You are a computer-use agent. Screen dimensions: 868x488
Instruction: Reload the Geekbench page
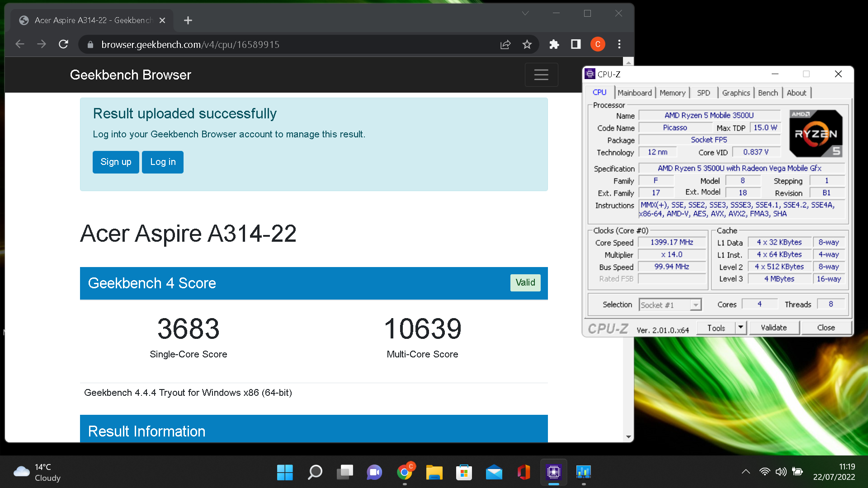(64, 44)
